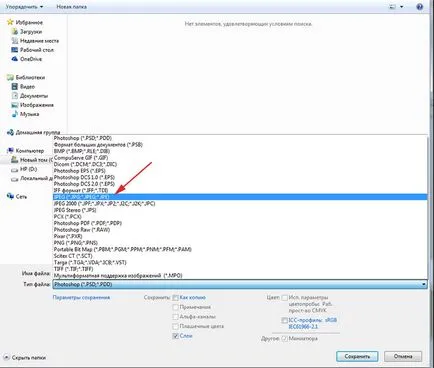
Task: Choose Portable Bit Map format
Action: tap(240, 249)
